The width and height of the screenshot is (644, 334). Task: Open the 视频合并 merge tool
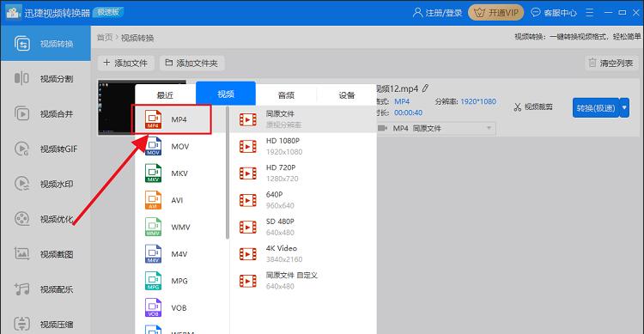(x=46, y=114)
